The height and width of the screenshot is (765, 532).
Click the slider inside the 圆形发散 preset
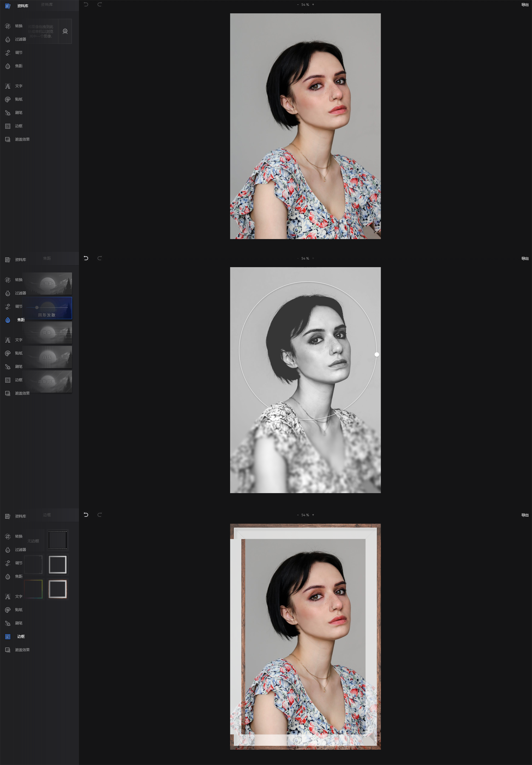point(37,307)
